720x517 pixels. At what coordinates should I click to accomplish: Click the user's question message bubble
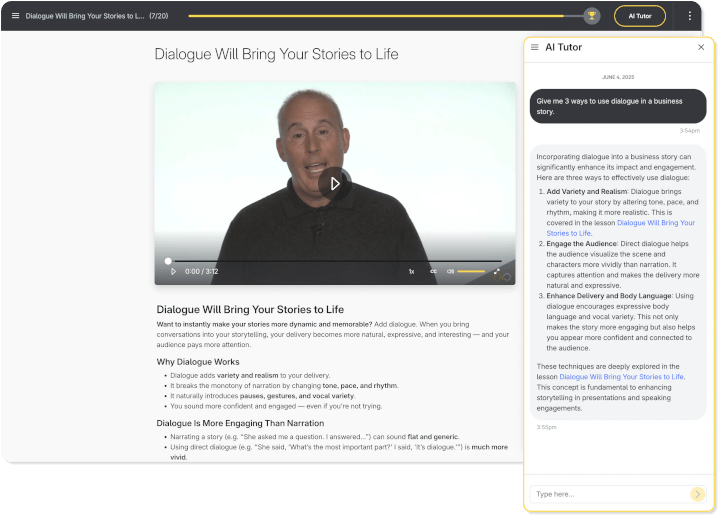[618, 106]
